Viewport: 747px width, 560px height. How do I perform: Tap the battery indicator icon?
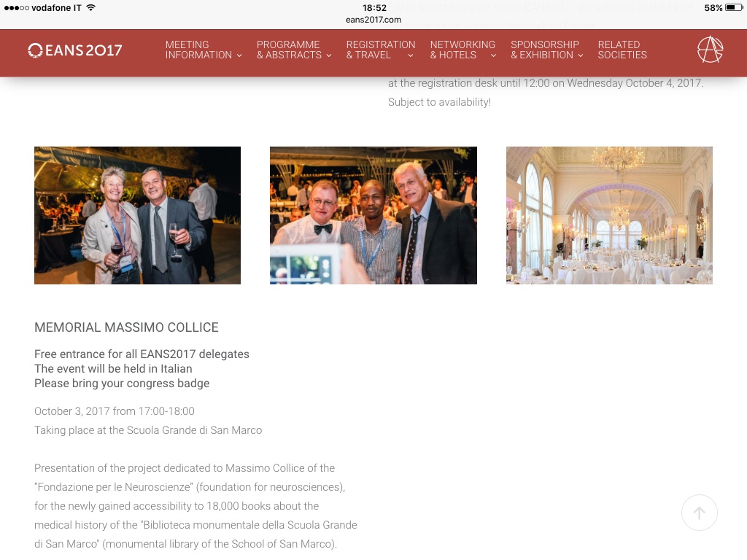pyautogui.click(x=734, y=7)
